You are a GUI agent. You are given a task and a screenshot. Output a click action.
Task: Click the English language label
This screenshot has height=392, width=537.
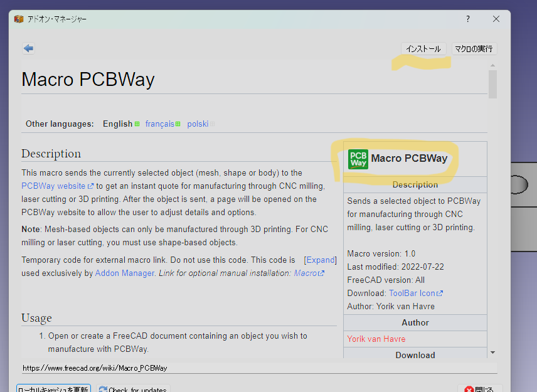(117, 124)
